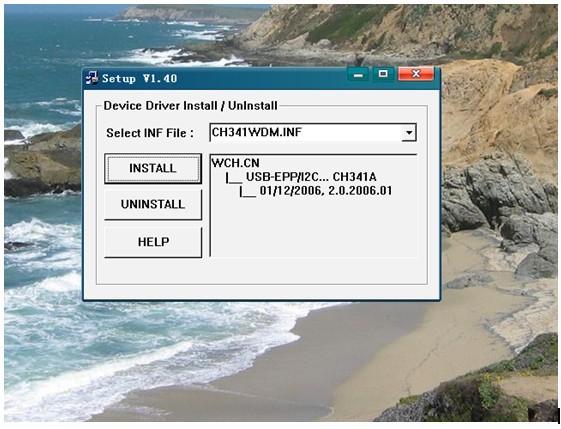Open the INF file dropdown arrow

409,133
